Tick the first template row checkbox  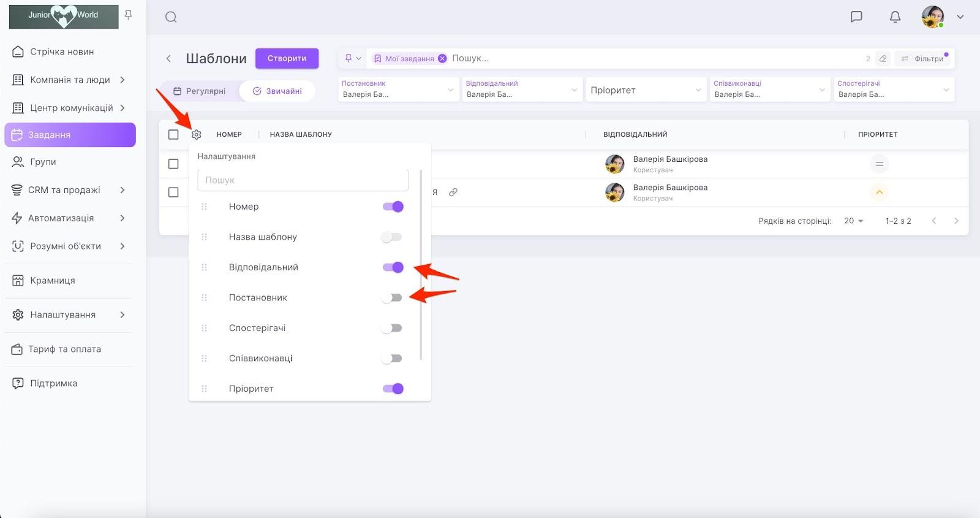(173, 164)
